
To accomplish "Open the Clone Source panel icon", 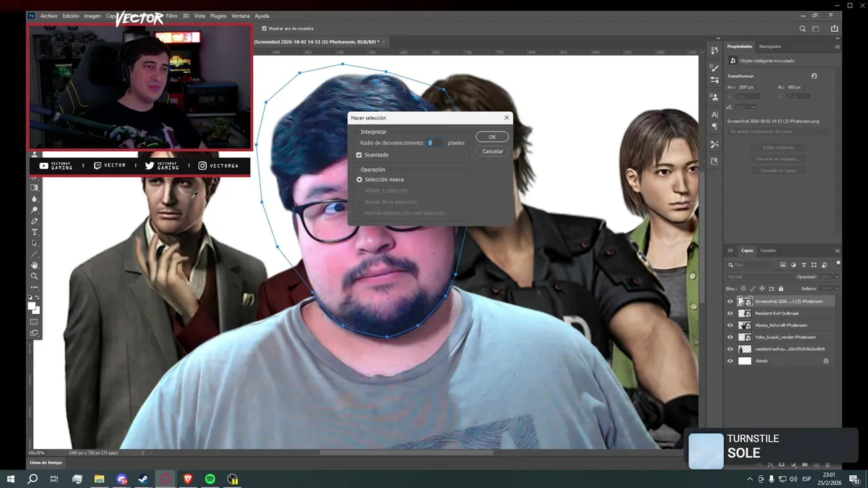I will point(714,97).
